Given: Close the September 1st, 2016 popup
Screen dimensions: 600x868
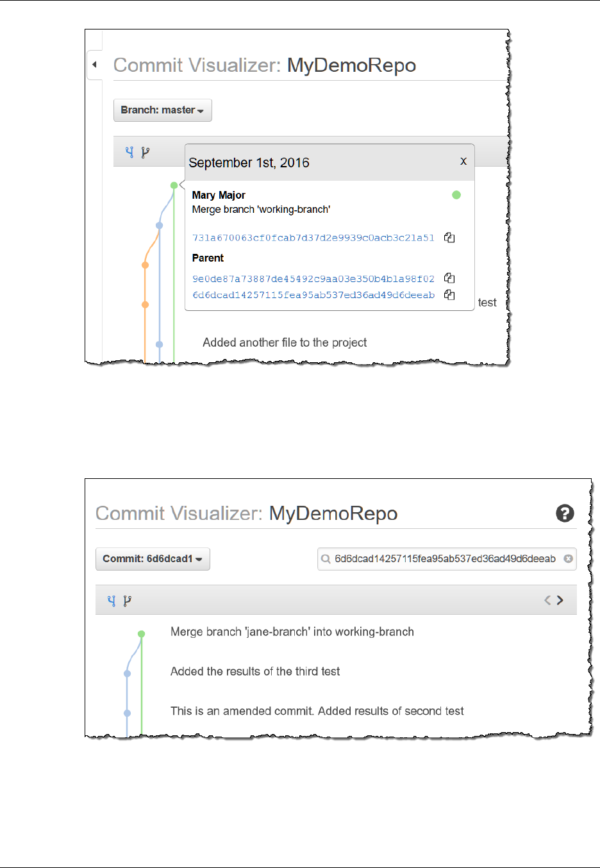Looking at the screenshot, I should 463,161.
